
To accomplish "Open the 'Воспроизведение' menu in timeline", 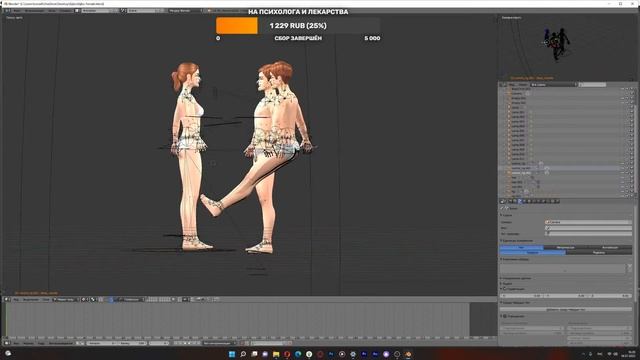I will tap(60, 343).
